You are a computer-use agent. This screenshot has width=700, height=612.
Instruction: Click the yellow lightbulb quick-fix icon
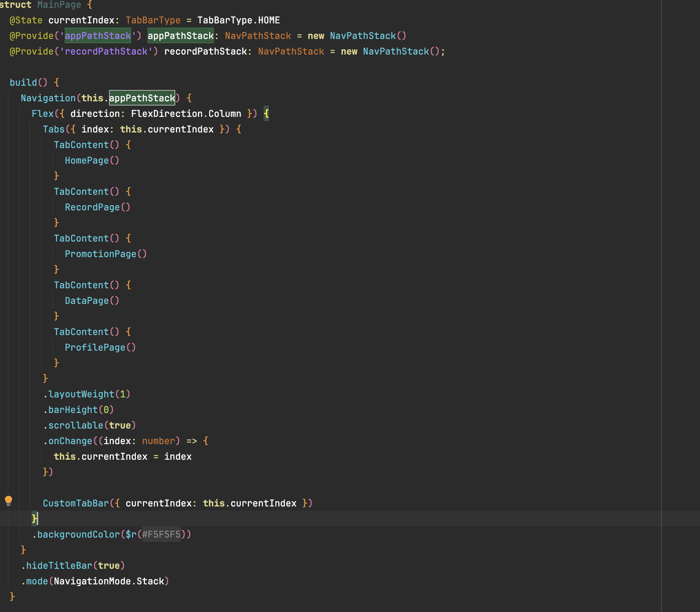8,501
